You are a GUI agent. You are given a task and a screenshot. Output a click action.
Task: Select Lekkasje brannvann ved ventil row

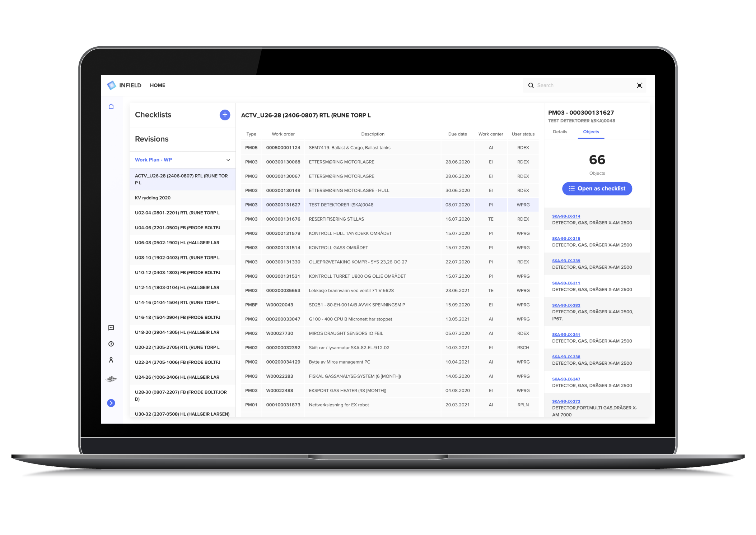click(x=390, y=291)
